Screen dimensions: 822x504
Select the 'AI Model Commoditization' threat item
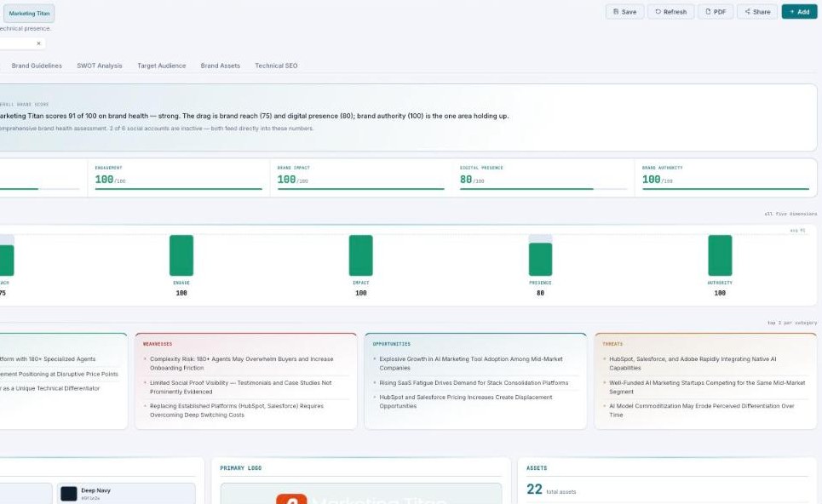705,410
